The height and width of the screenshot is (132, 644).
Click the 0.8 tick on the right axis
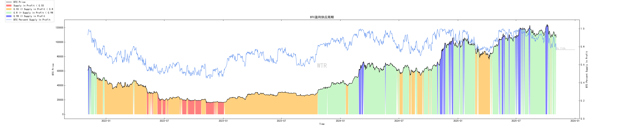[583, 47]
